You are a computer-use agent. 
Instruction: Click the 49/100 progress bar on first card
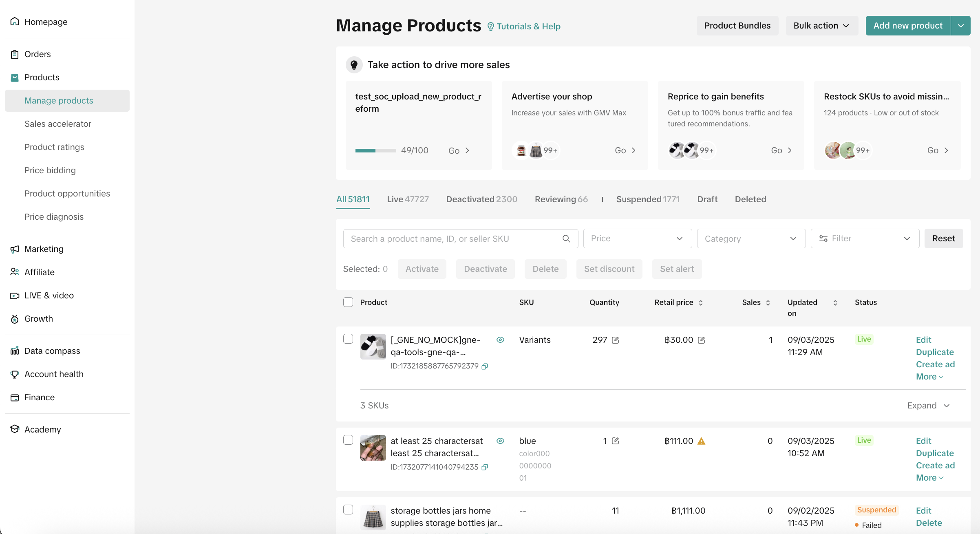coord(375,150)
